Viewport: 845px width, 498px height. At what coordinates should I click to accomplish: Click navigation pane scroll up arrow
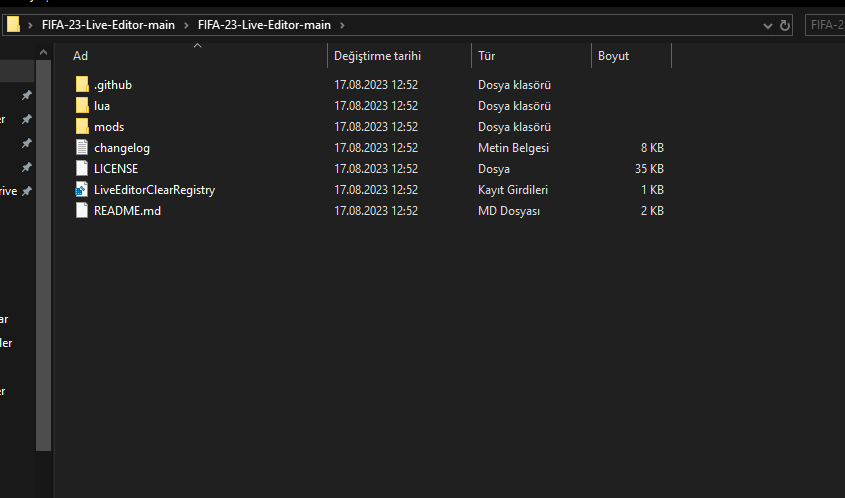point(44,52)
